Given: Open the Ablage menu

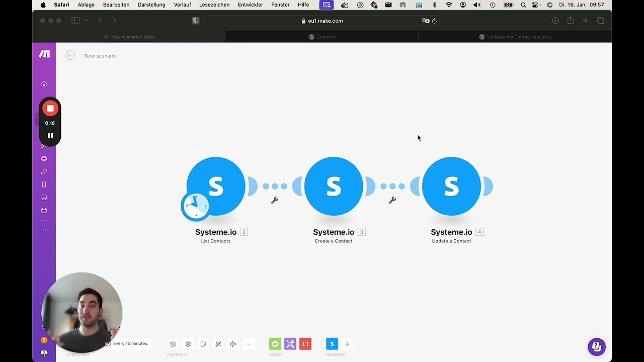Looking at the screenshot, I should (86, 5).
